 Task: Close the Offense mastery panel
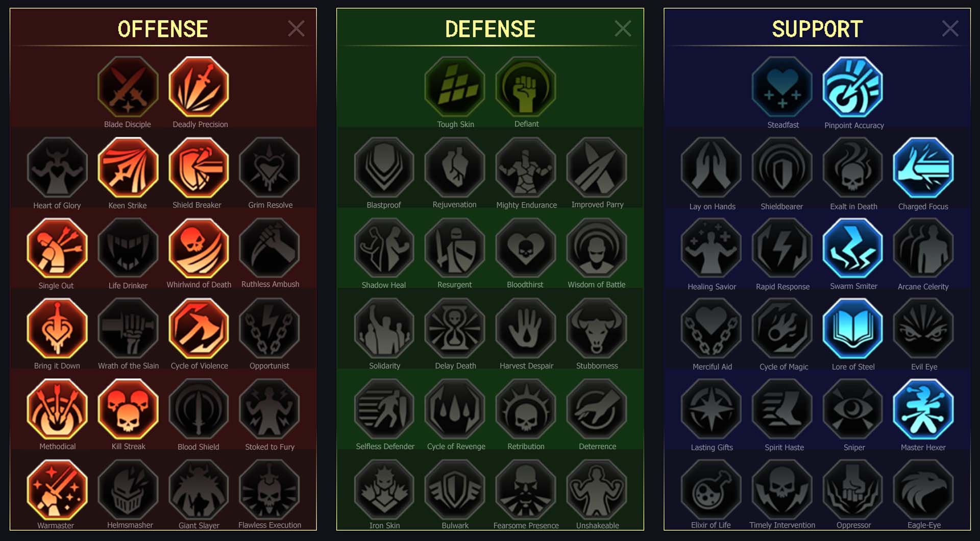point(296,29)
